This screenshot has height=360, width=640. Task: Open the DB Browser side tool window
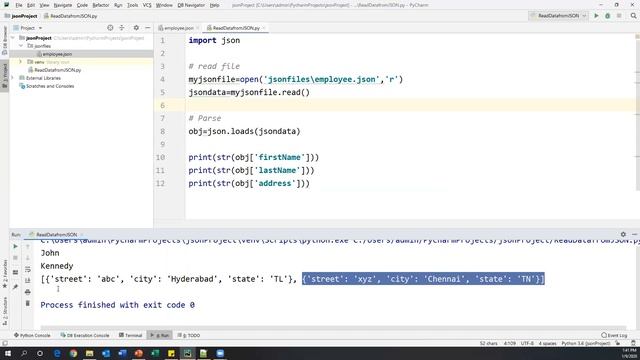click(4, 41)
